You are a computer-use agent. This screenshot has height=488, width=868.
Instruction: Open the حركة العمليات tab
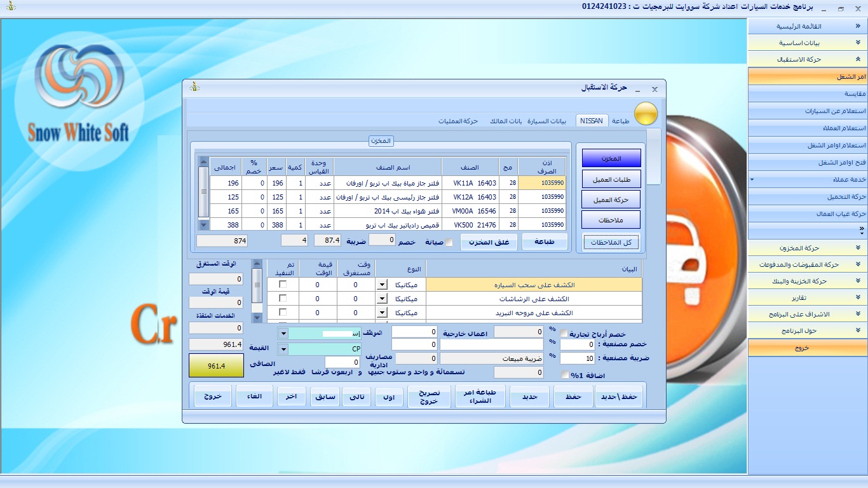pos(458,121)
